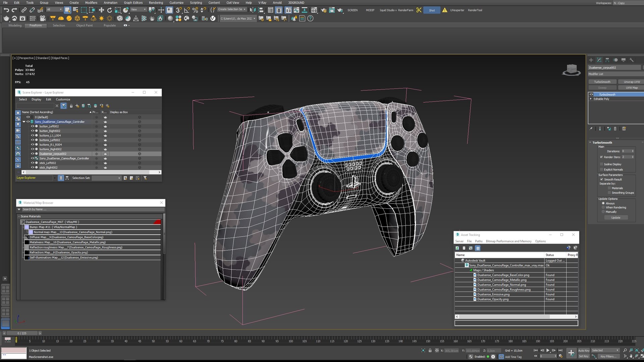The height and width of the screenshot is (362, 644).
Task: Click the UVW Map button
Action: [x=632, y=88]
